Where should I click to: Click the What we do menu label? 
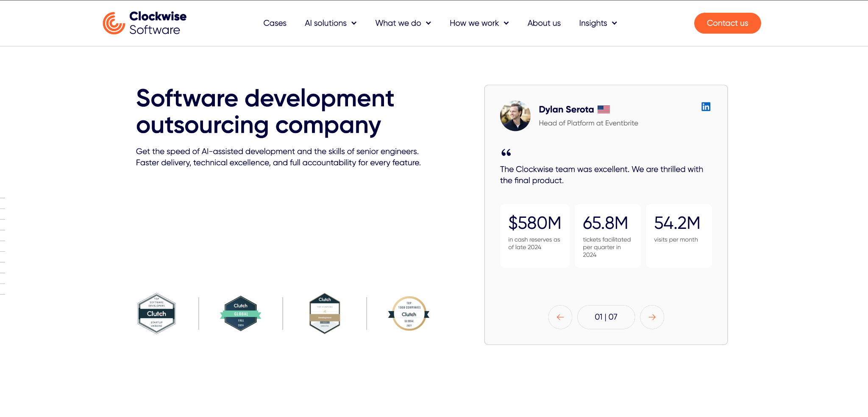click(x=398, y=23)
